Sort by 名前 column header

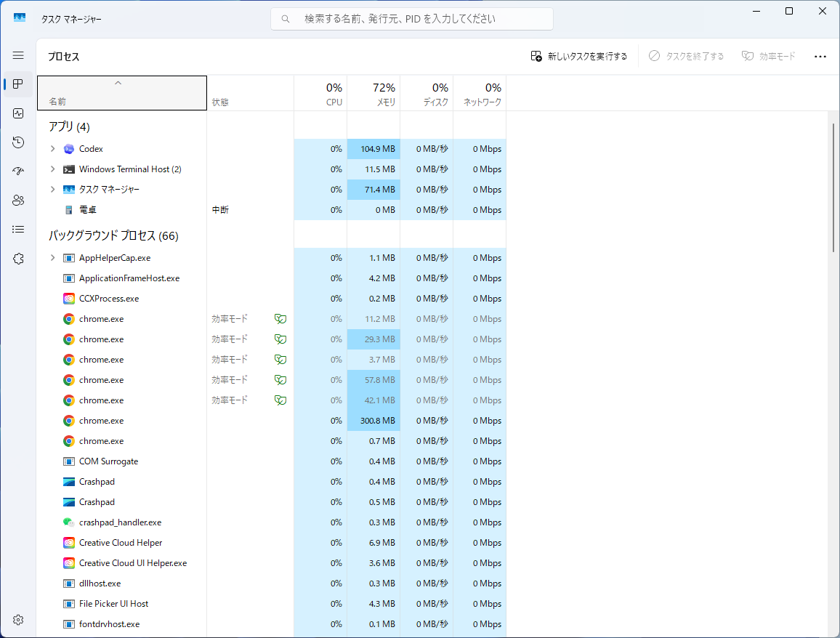tap(122, 93)
